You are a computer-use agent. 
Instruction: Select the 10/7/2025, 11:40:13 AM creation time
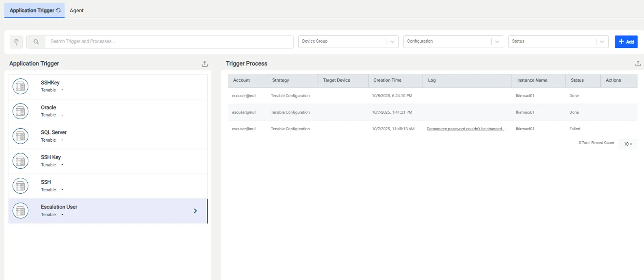coord(393,129)
